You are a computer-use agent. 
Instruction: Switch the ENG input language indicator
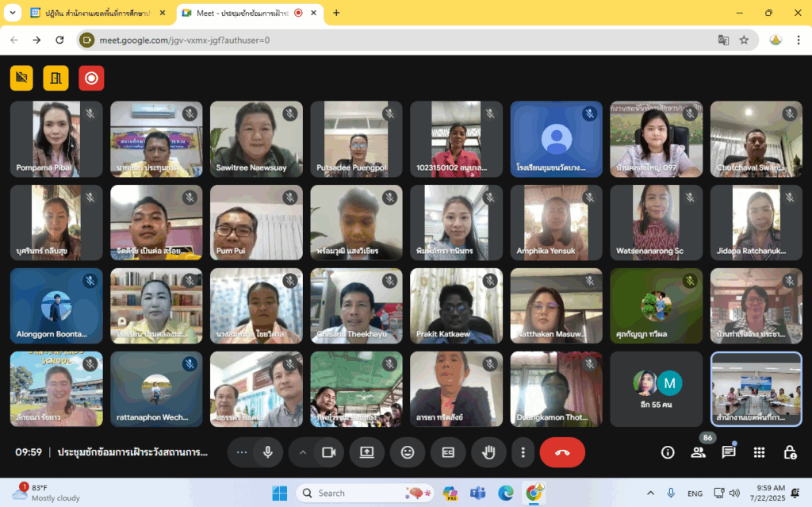click(695, 493)
